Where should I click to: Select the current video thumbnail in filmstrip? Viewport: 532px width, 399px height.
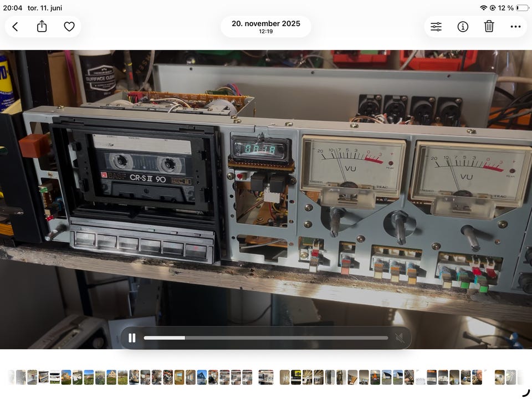tap(266, 377)
